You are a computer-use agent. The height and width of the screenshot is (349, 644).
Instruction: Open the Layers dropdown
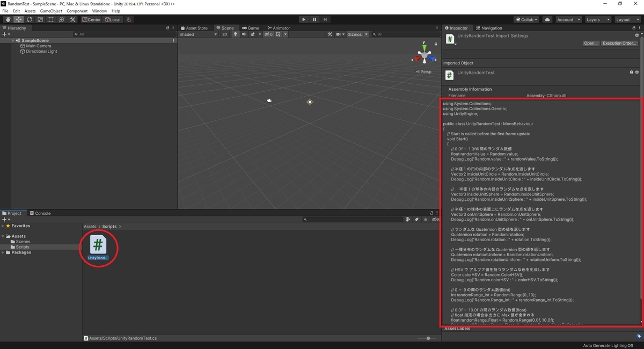pyautogui.click(x=597, y=19)
